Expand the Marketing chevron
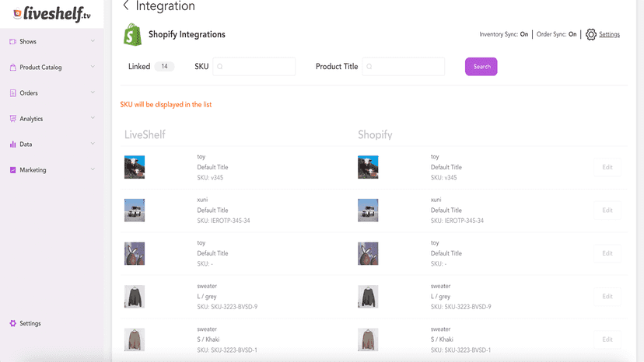The width and height of the screenshot is (644, 362). 93,169
